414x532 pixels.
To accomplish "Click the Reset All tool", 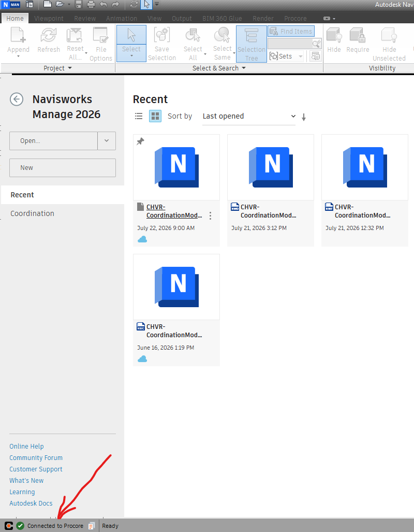I will tap(75, 44).
